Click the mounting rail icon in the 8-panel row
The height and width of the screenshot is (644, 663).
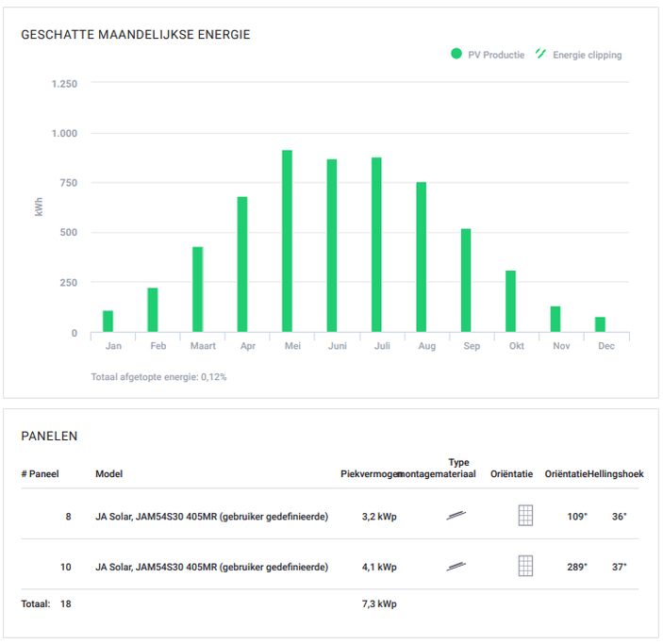point(456,516)
